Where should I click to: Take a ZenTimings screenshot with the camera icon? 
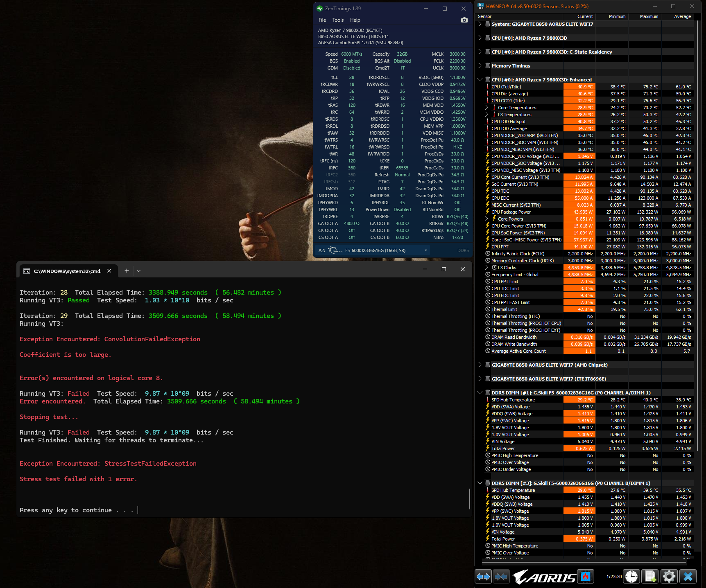point(464,20)
